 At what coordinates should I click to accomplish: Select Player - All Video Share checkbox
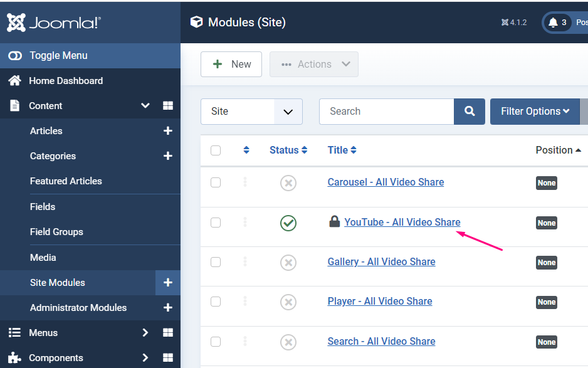216,302
